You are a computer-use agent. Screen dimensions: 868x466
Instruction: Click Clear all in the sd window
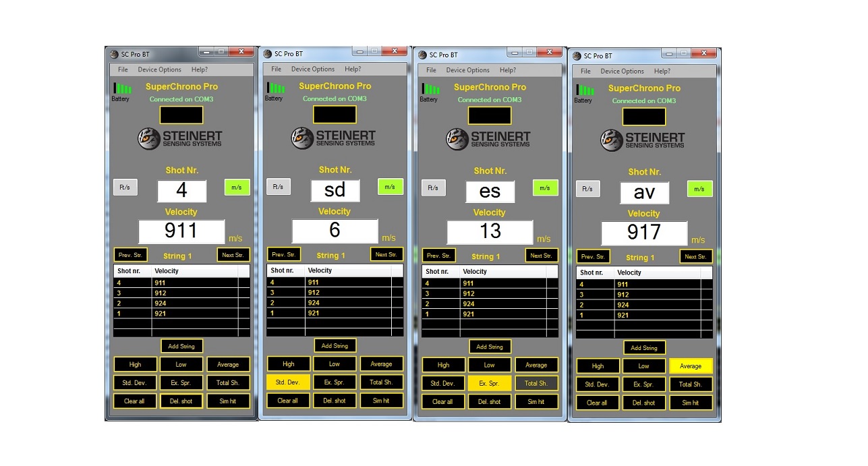(x=288, y=401)
